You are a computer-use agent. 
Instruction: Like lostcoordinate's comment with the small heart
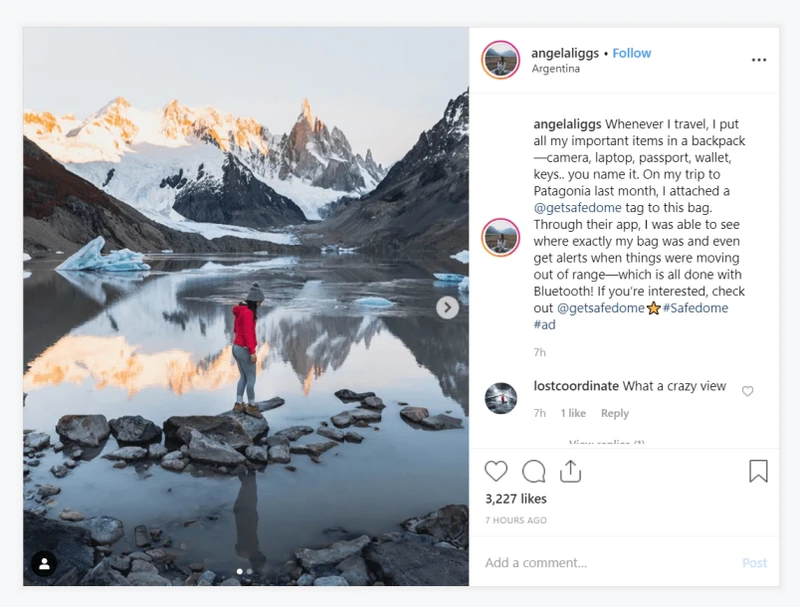pyautogui.click(x=747, y=391)
